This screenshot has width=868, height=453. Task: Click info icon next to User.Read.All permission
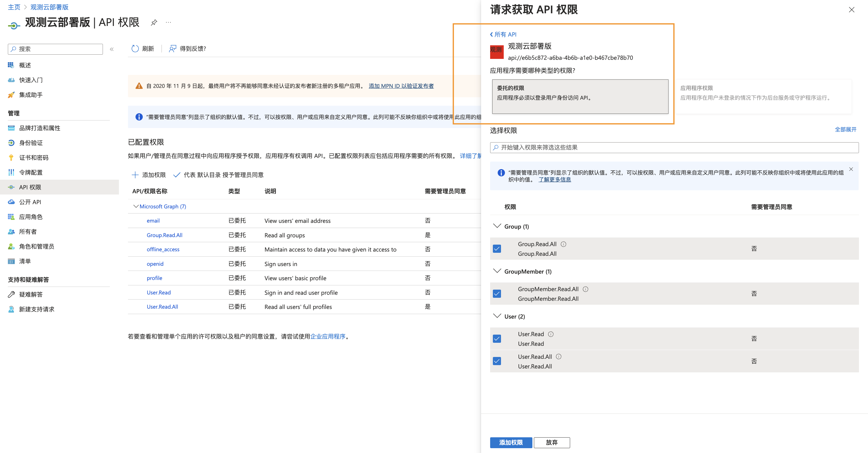[559, 357]
